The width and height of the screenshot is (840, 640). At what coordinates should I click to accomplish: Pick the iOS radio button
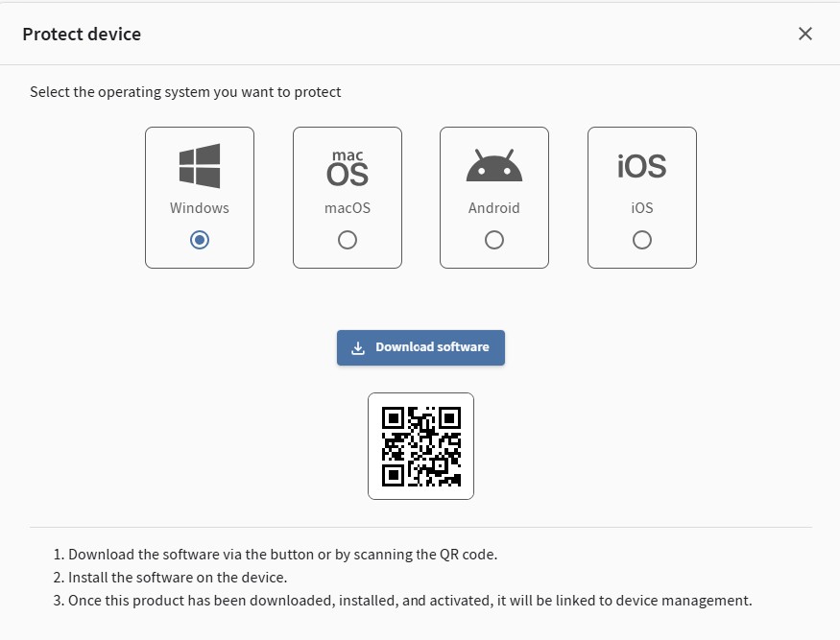(642, 240)
